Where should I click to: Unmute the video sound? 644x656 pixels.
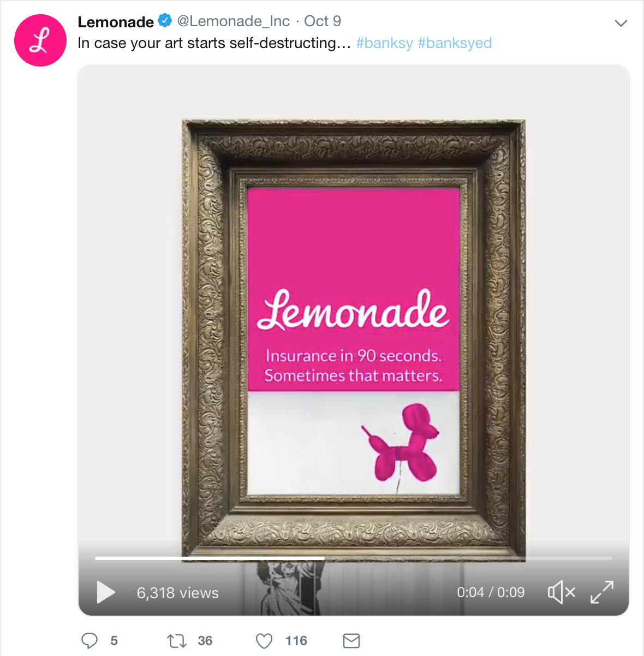coord(561,592)
